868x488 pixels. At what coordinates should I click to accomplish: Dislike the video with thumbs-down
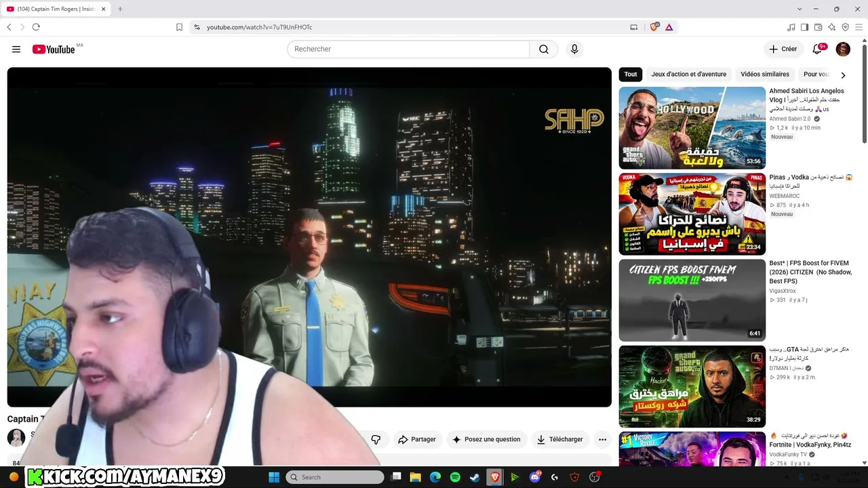376,439
